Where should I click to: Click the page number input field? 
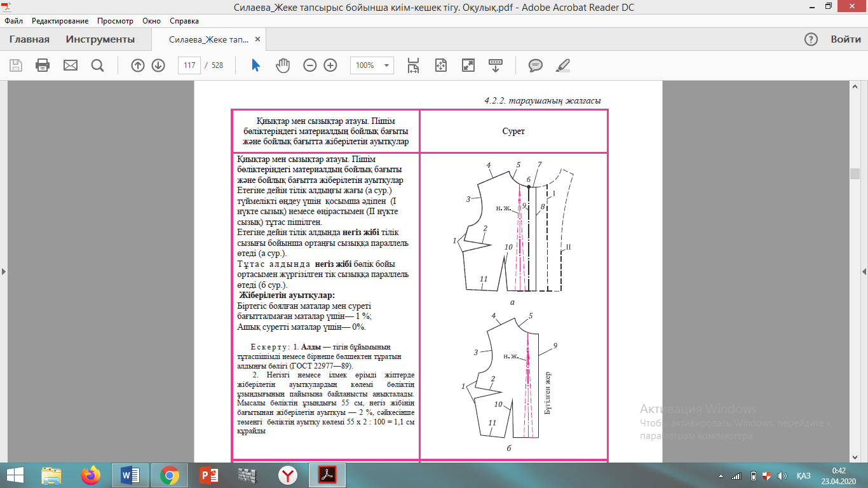(189, 65)
